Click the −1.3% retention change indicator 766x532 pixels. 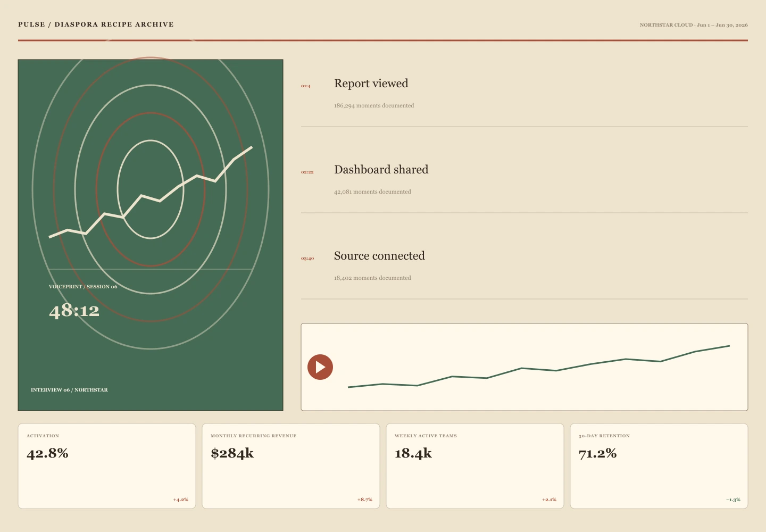coord(733,500)
